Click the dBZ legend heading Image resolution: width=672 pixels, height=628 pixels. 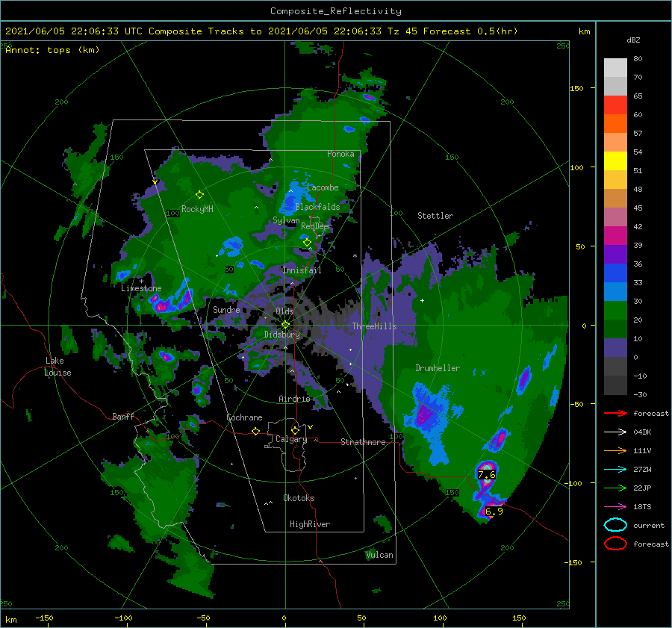coord(633,40)
